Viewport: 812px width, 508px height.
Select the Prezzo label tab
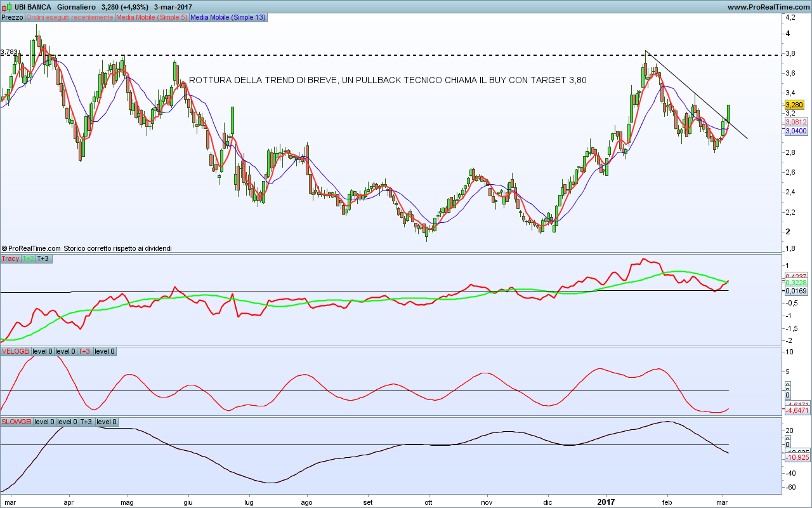click(x=13, y=17)
